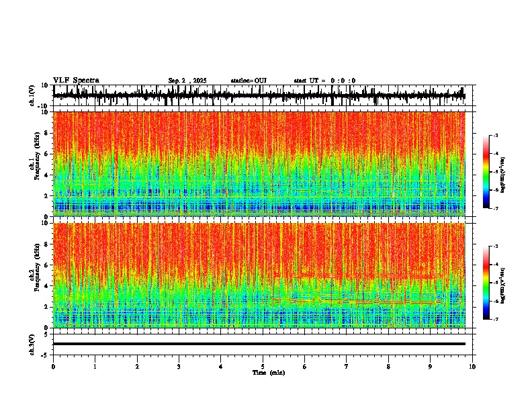Click the ch.2 spectrogram color scale bar

click(x=486, y=283)
